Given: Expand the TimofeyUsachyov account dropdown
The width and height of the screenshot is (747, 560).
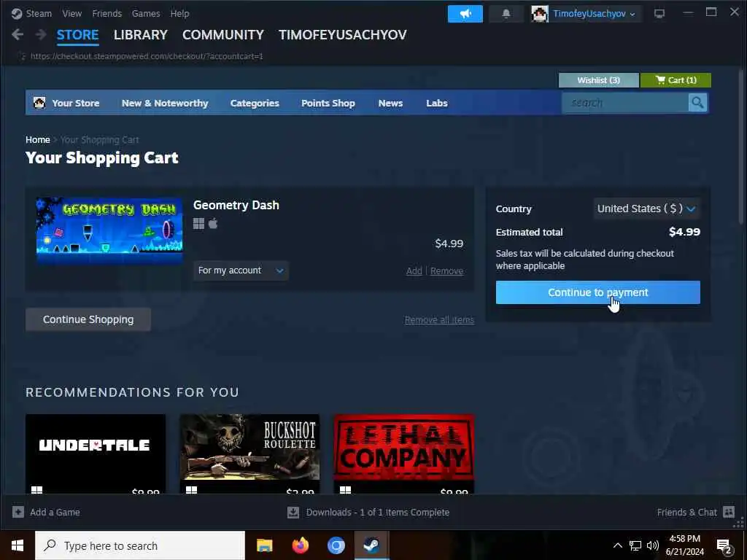Looking at the screenshot, I should (x=594, y=14).
